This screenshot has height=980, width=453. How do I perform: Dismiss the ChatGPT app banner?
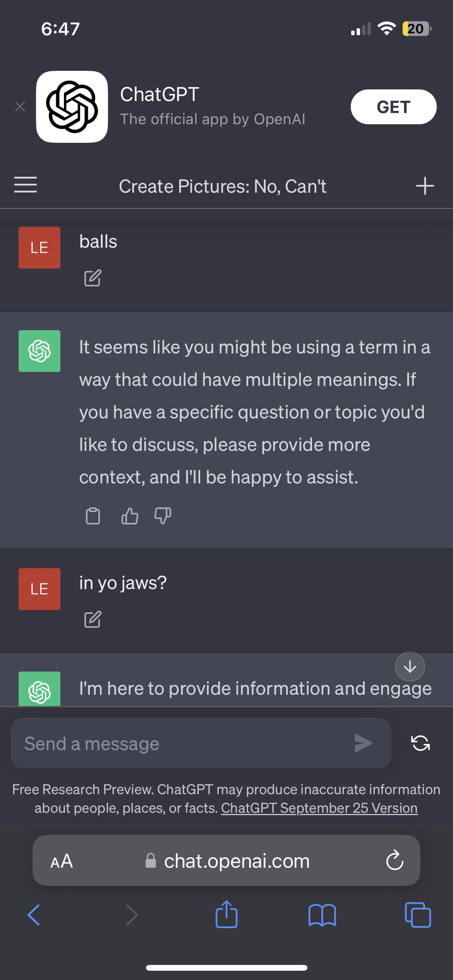tap(20, 106)
